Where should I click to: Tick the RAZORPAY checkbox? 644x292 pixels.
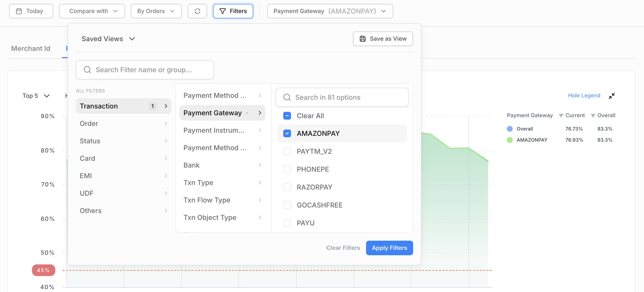point(287,187)
